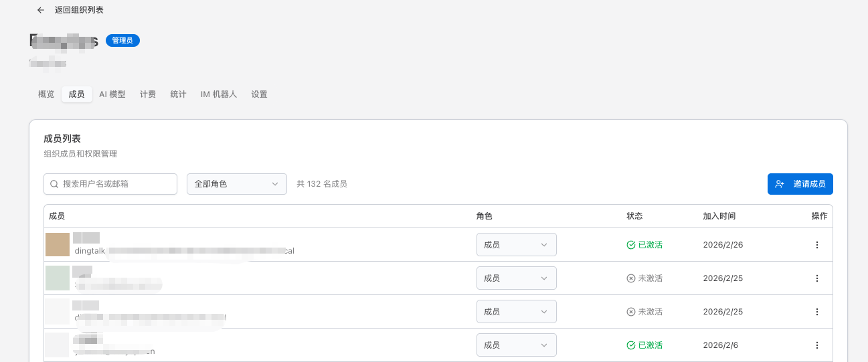Click the join date 2026/2/6
Screen dimensions: 868x362
pyautogui.click(x=721, y=345)
